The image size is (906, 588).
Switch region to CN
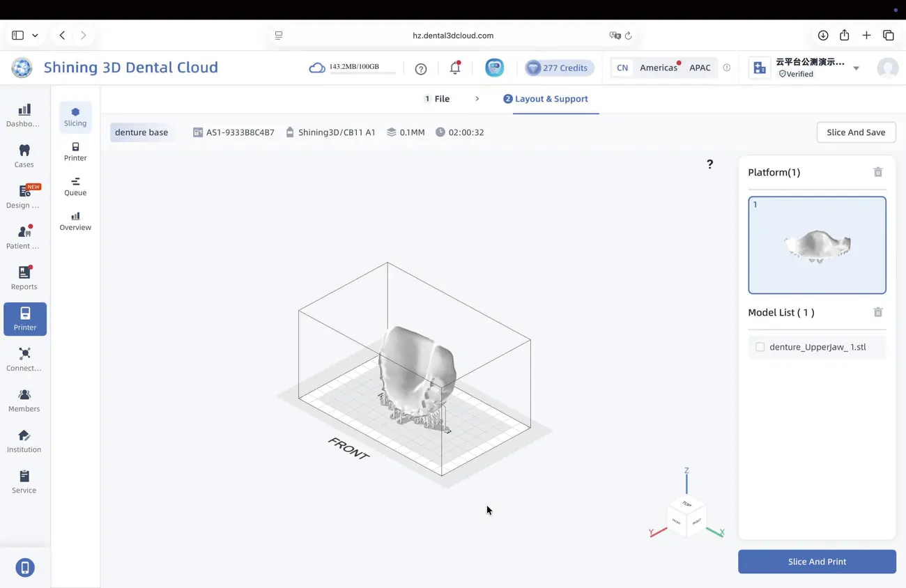click(x=622, y=68)
